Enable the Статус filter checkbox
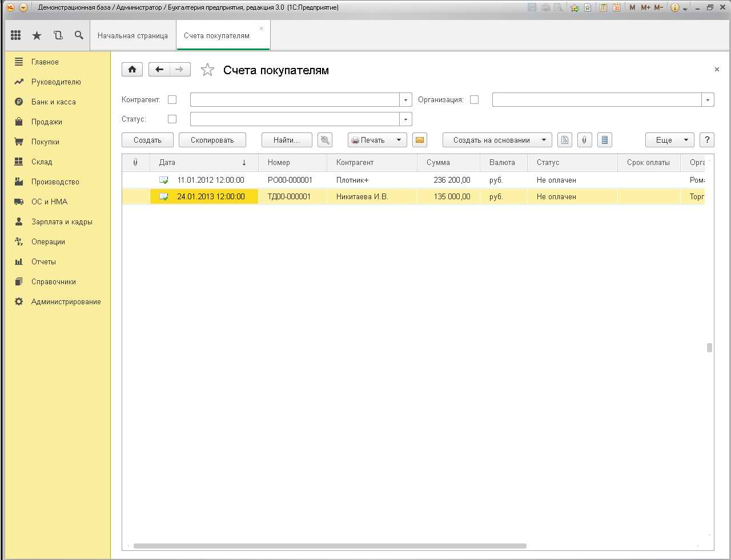The image size is (731, 560). tap(172, 119)
